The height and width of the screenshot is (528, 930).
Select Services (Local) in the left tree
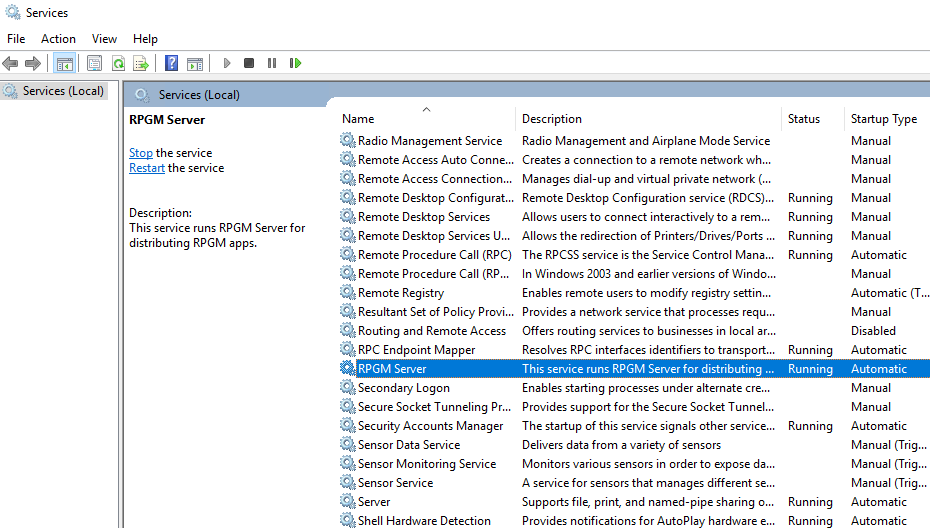[x=63, y=91]
